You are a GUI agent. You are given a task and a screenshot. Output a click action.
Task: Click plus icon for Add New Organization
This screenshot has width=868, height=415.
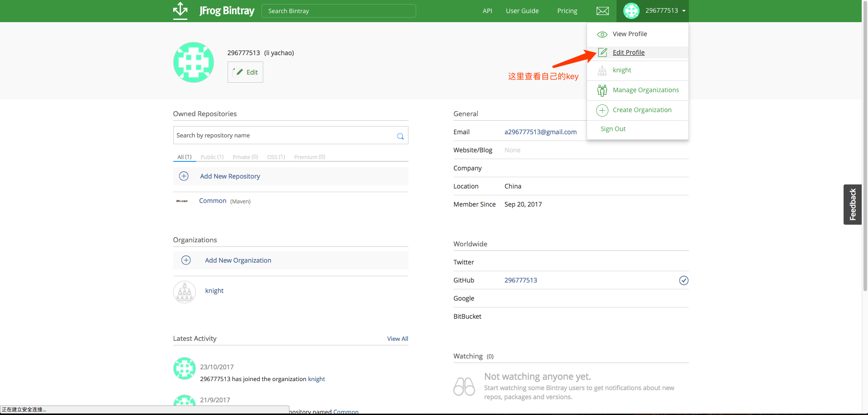[186, 260]
